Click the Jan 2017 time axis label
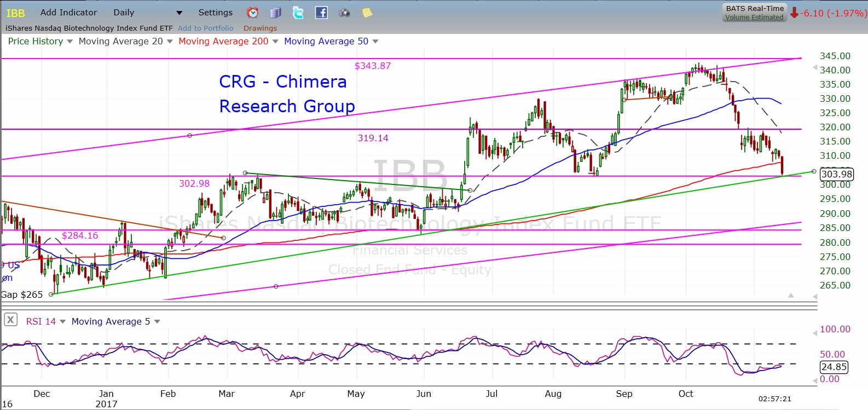 pyautogui.click(x=106, y=399)
